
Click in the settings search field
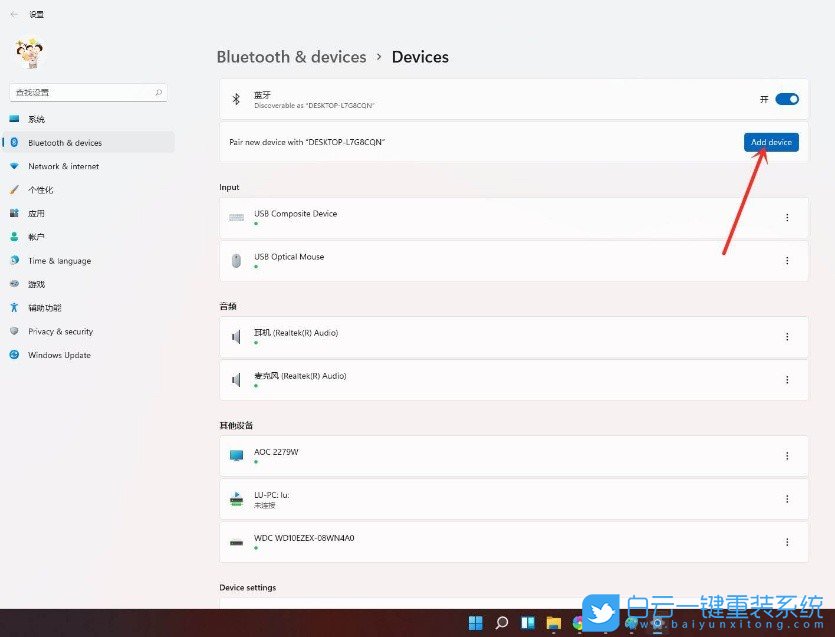click(x=80, y=92)
